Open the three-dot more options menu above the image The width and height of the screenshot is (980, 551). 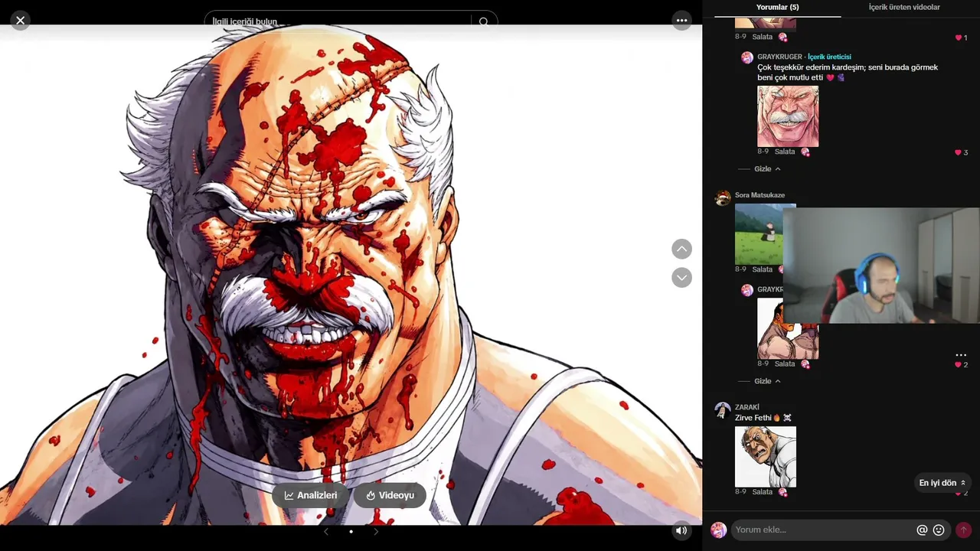point(681,21)
